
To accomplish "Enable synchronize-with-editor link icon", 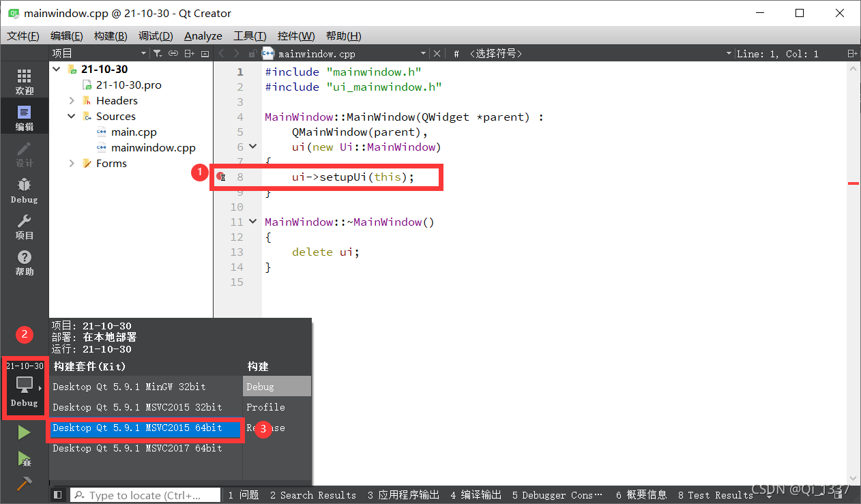I will click(x=173, y=53).
